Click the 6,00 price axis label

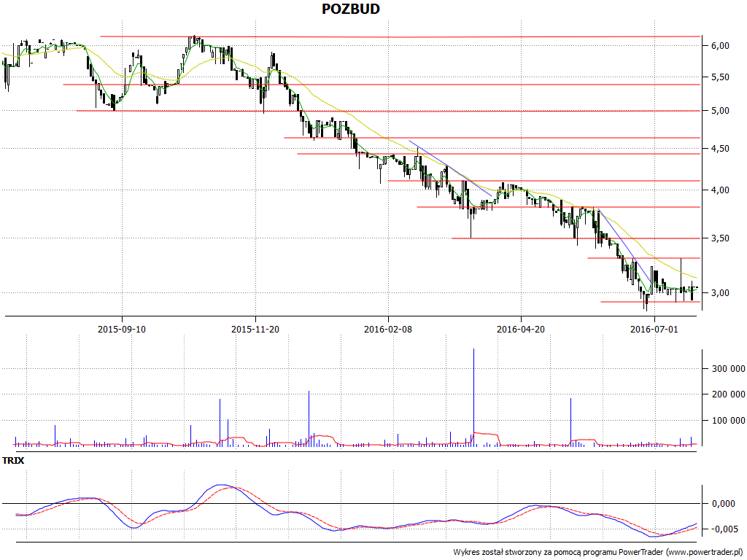[720, 46]
